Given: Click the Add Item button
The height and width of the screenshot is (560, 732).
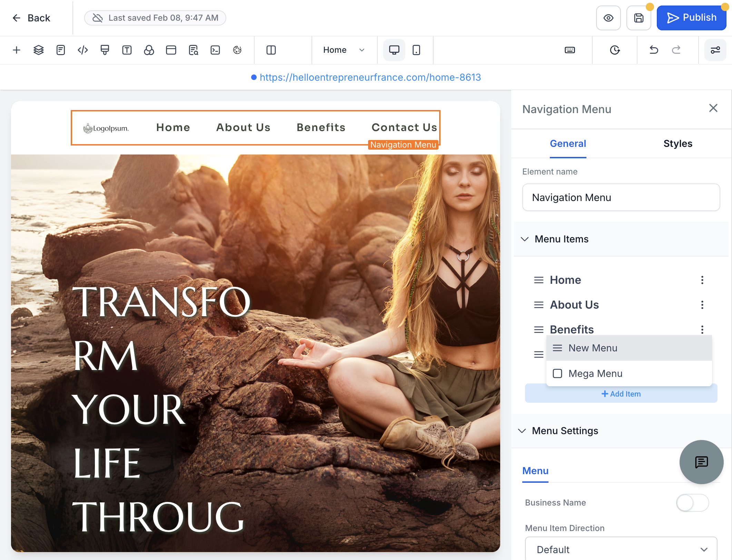Looking at the screenshot, I should pos(621,394).
